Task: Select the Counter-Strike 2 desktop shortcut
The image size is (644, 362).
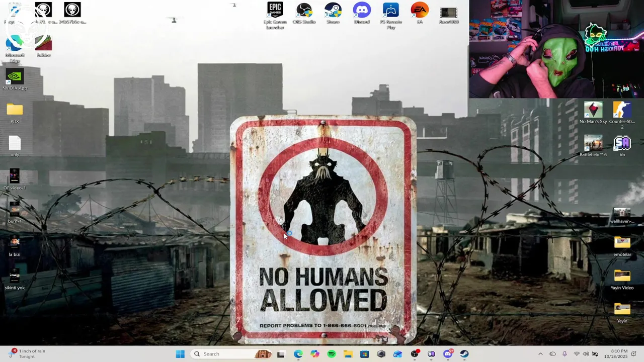Action: [x=622, y=116]
